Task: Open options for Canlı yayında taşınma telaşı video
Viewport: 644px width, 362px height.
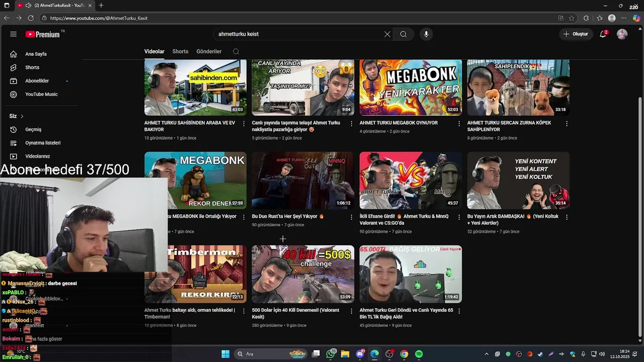Action: tap(352, 123)
